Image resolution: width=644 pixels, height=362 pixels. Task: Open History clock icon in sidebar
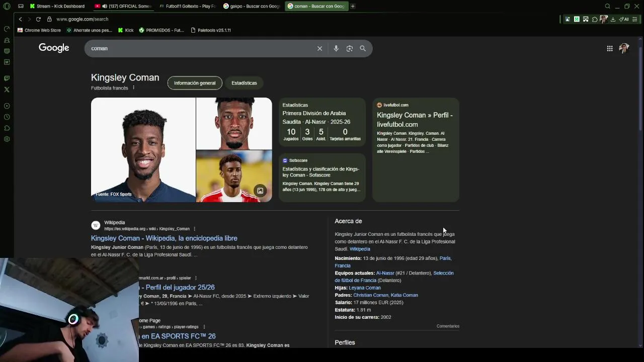[7, 117]
